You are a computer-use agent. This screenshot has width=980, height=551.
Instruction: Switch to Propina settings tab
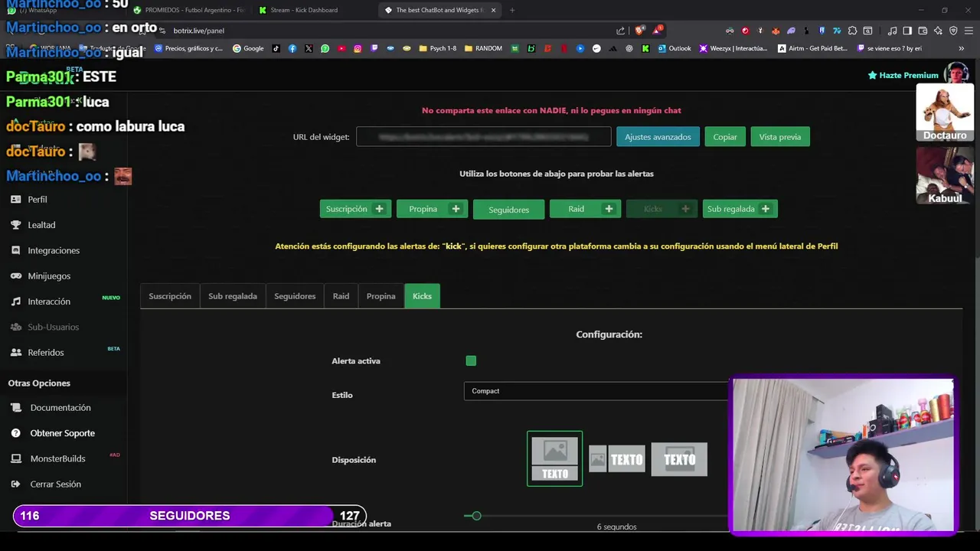381,296
